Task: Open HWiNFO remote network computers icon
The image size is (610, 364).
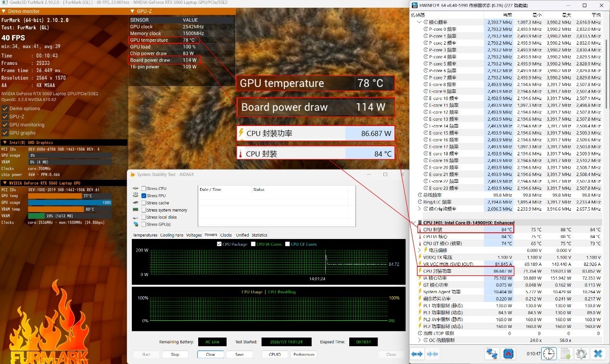Action: tap(492, 354)
